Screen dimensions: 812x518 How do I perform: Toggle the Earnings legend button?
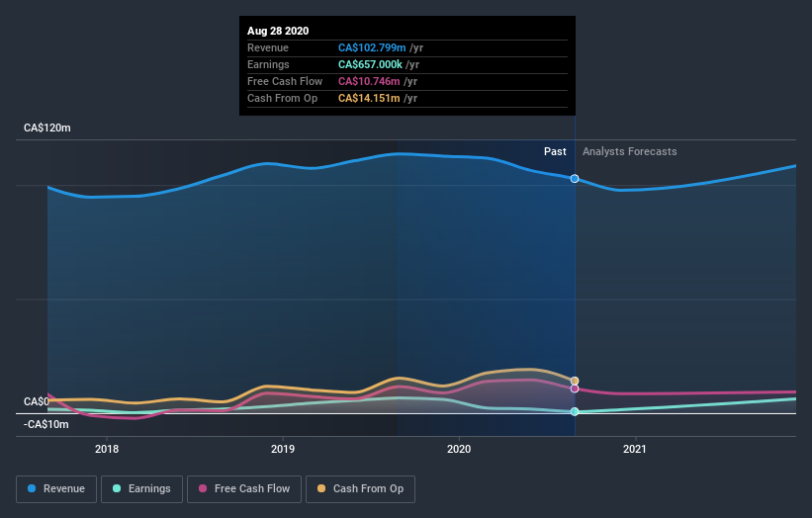(141, 489)
